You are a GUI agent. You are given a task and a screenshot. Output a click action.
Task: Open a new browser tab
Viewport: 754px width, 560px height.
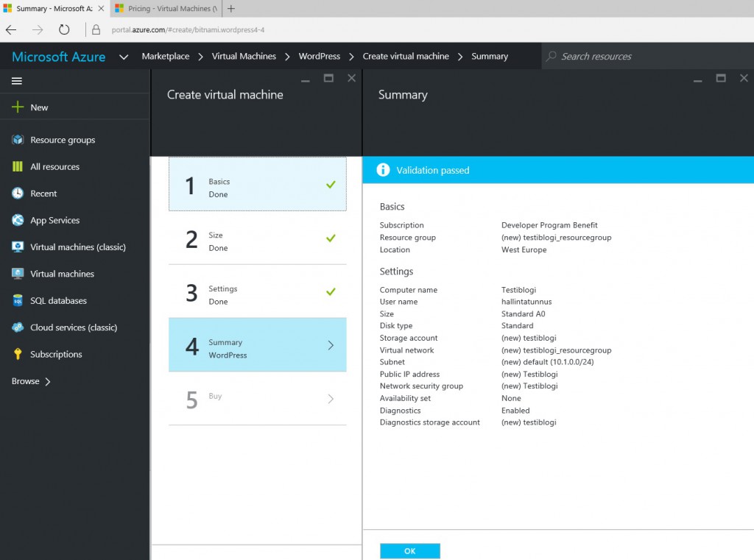231,9
